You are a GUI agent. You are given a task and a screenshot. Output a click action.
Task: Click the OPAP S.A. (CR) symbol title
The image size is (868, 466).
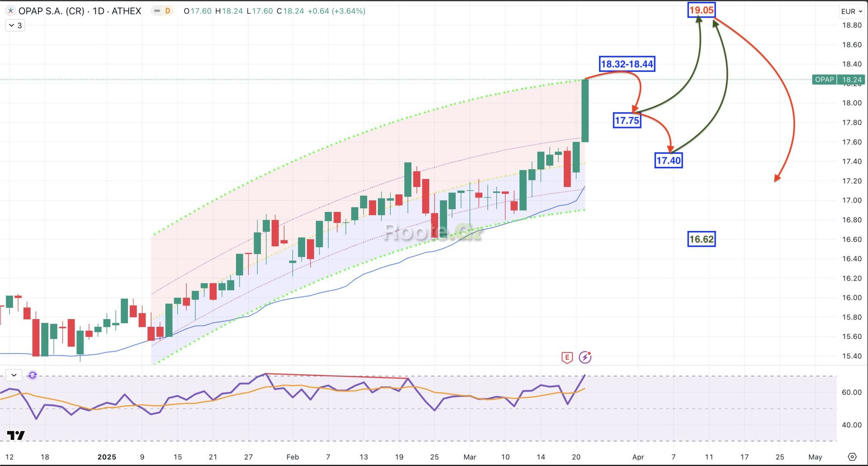[51, 11]
